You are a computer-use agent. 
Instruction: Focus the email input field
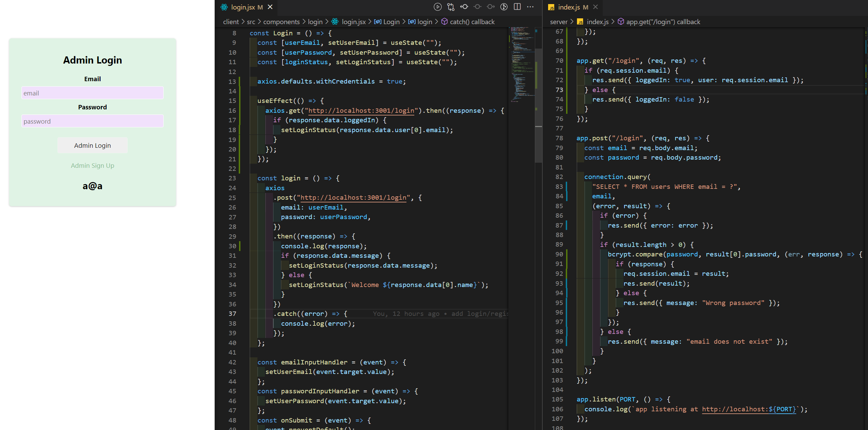point(92,93)
